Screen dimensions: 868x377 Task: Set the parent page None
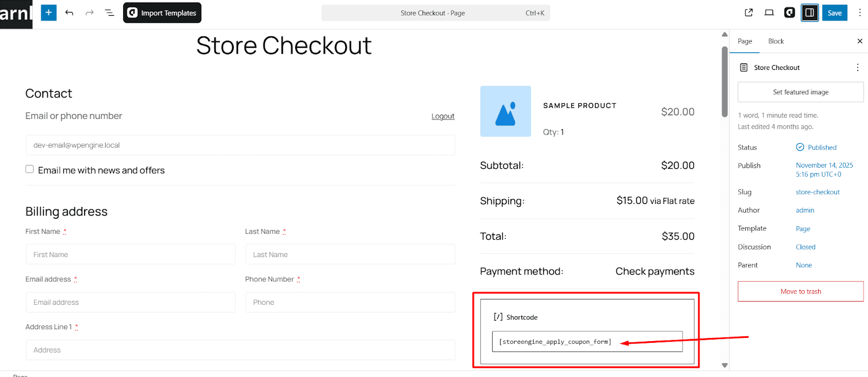pos(804,265)
